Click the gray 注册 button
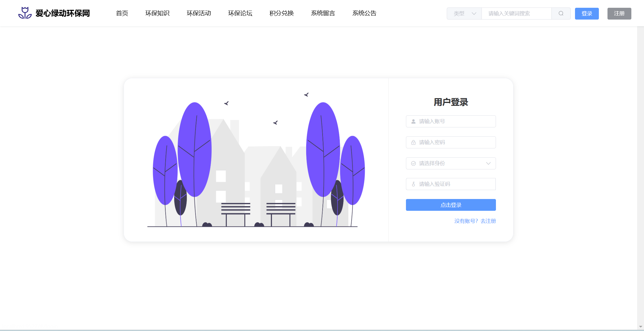Viewport: 644px width, 331px height. click(619, 14)
